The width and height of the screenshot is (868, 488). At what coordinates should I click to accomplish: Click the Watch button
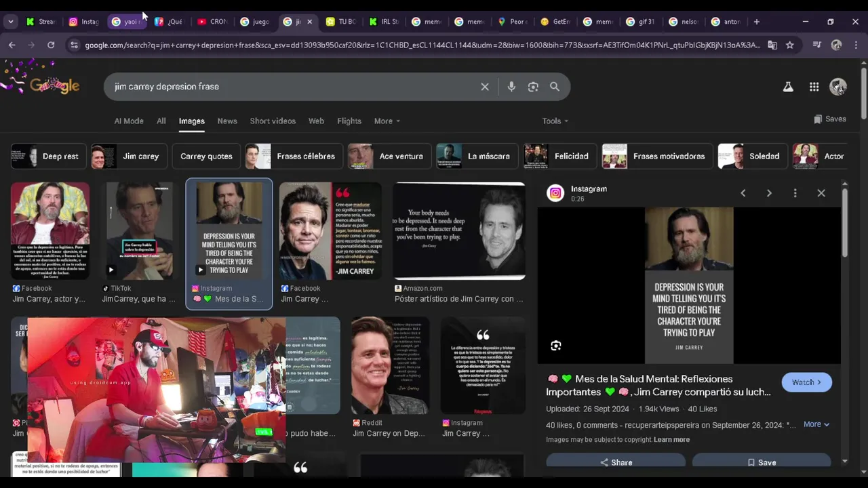807,382
